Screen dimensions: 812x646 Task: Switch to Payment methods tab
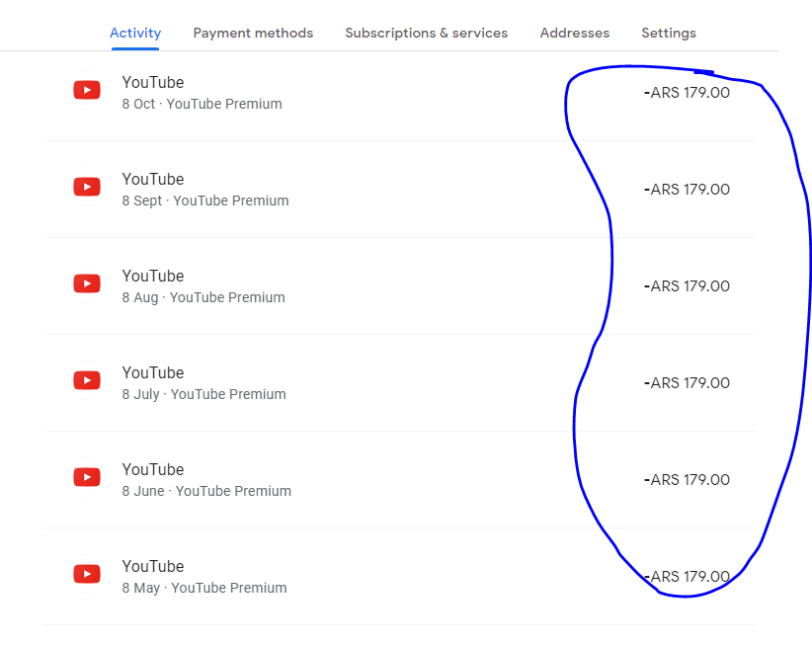[x=253, y=34]
